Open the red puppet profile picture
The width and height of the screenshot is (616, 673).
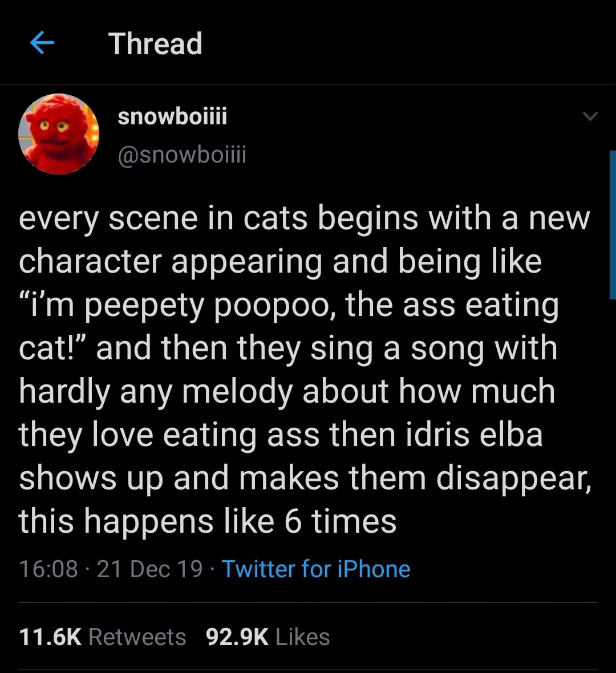[59, 134]
